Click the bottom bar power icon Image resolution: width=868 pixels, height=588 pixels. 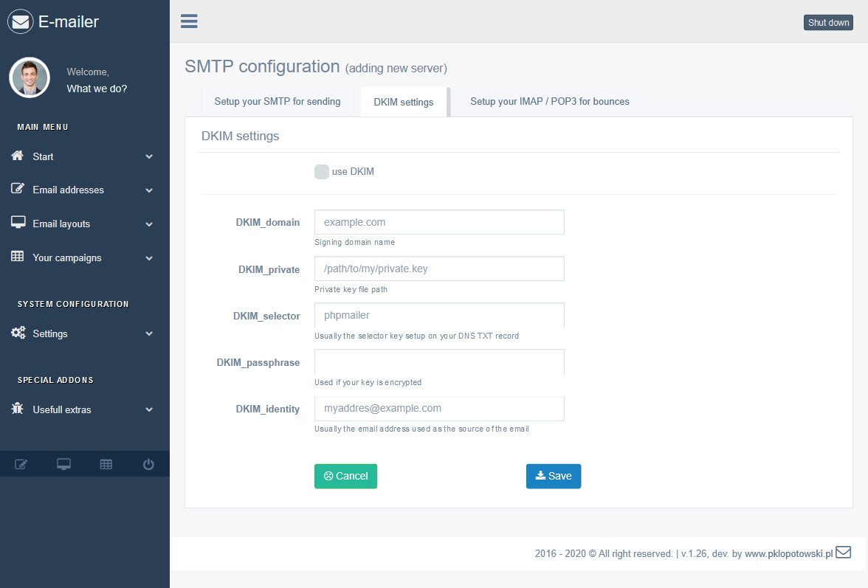pos(148,464)
